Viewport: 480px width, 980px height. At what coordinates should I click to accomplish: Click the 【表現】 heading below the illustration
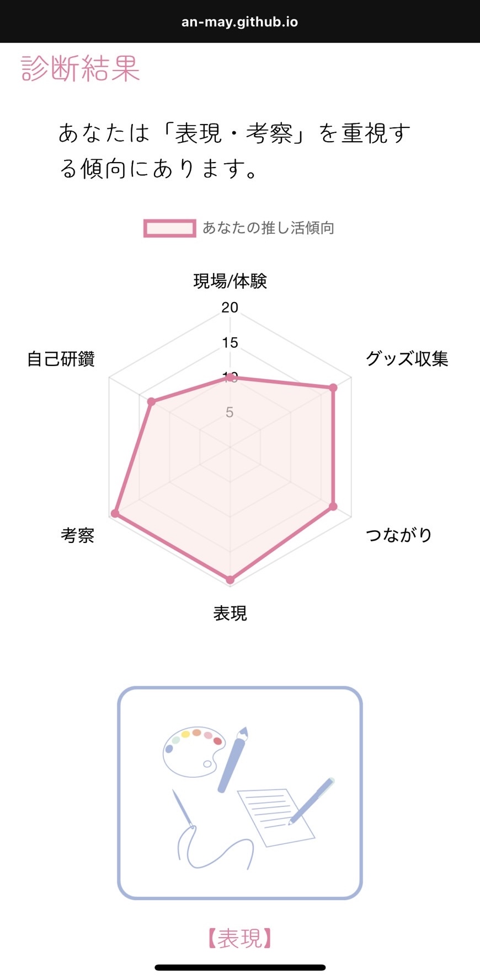click(x=239, y=938)
